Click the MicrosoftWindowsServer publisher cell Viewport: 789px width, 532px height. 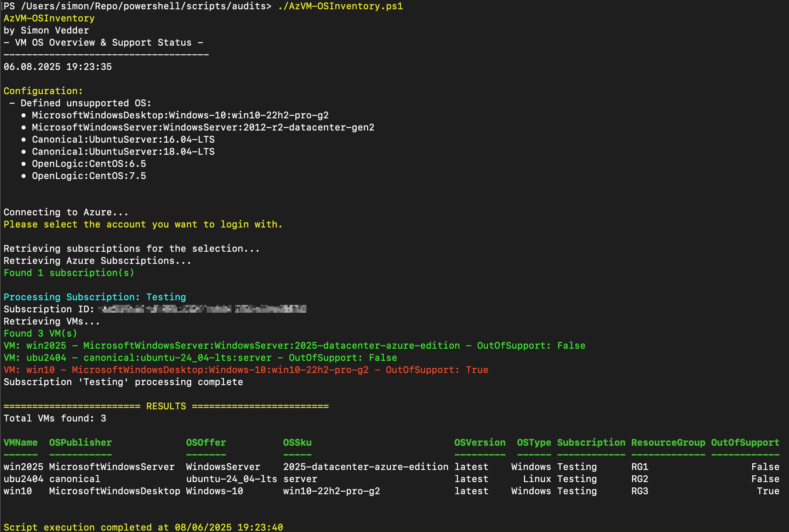point(112,467)
